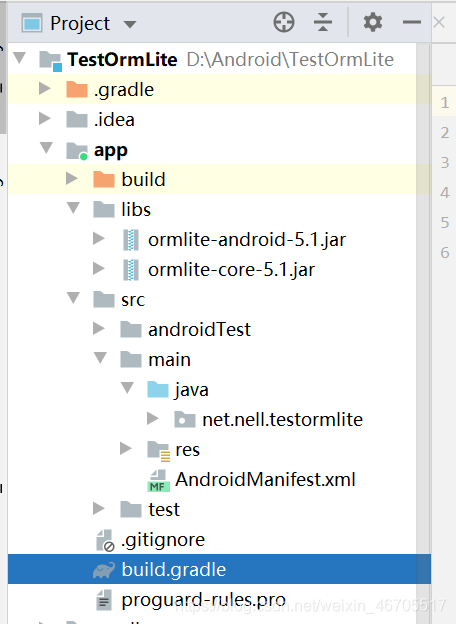Select the .idea folder name

coord(114,119)
